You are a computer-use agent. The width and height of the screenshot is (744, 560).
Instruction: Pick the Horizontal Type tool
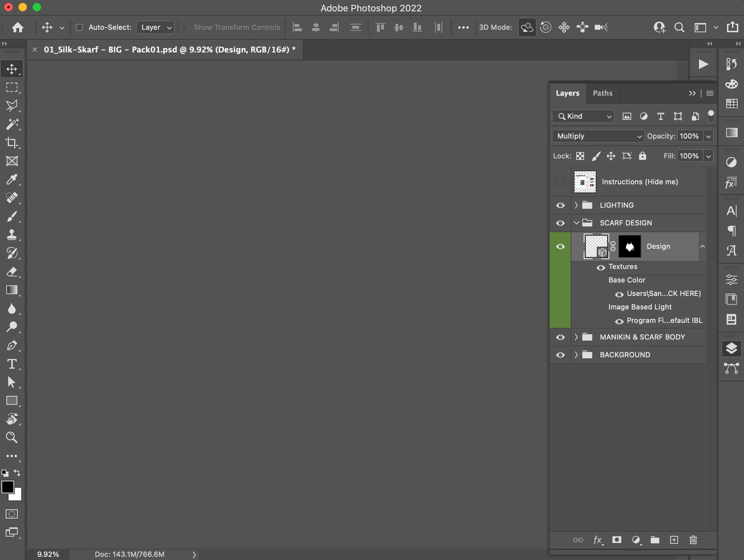point(12,364)
